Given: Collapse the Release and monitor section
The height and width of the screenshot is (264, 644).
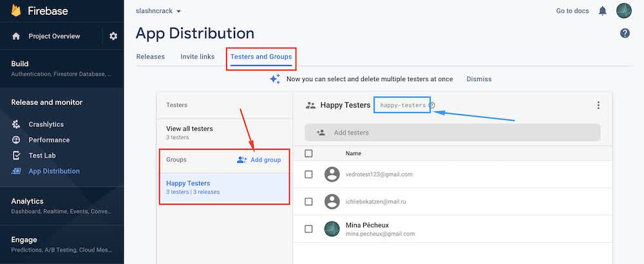Looking at the screenshot, I should tap(46, 102).
